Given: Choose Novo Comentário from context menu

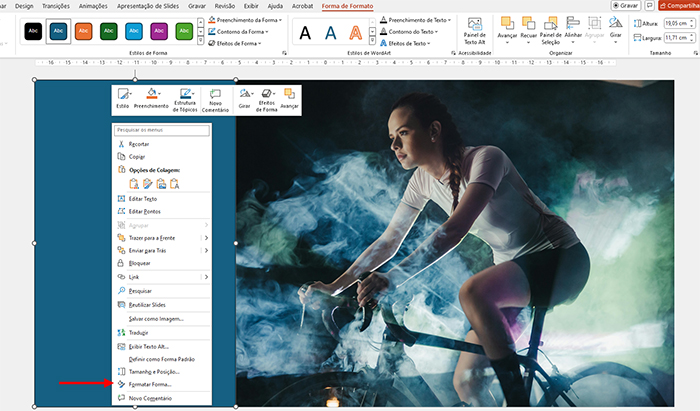Looking at the screenshot, I should click(162, 398).
